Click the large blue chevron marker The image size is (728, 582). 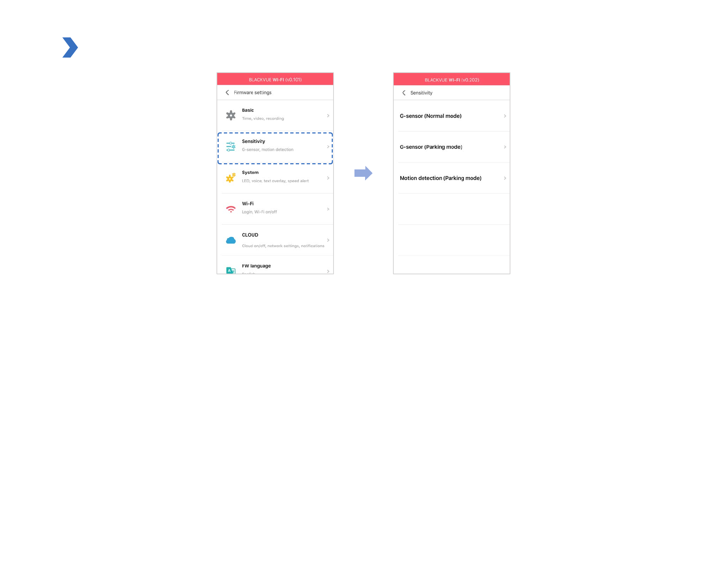[70, 47]
